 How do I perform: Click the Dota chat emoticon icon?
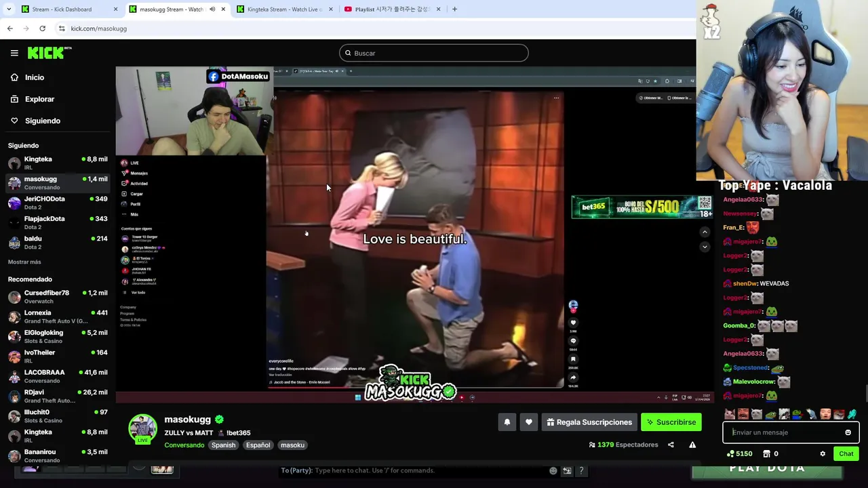(553, 470)
